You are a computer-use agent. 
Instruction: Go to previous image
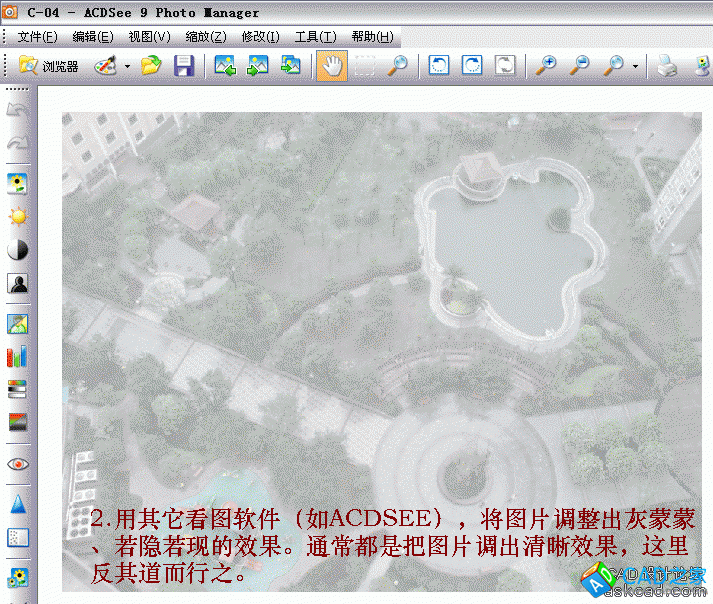226,66
